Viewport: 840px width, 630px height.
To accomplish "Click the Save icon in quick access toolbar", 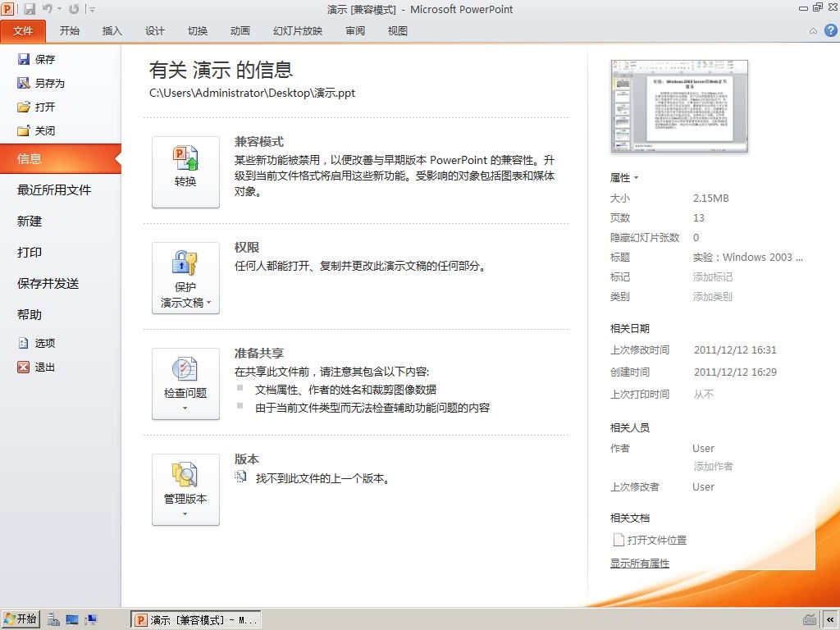I will click(x=30, y=8).
